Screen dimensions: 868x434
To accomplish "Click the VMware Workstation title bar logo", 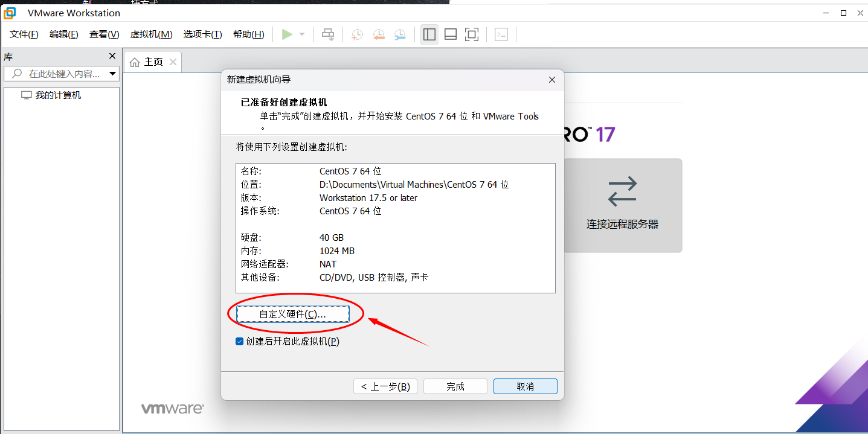I will pos(10,13).
